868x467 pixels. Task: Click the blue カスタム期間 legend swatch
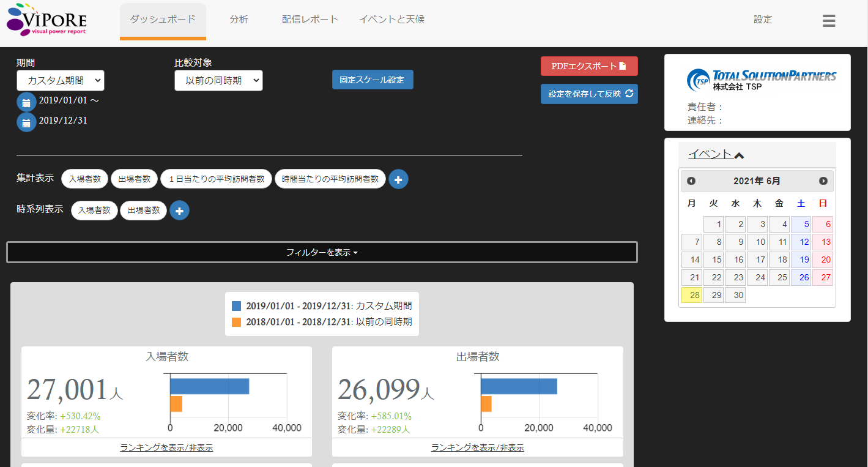click(237, 306)
